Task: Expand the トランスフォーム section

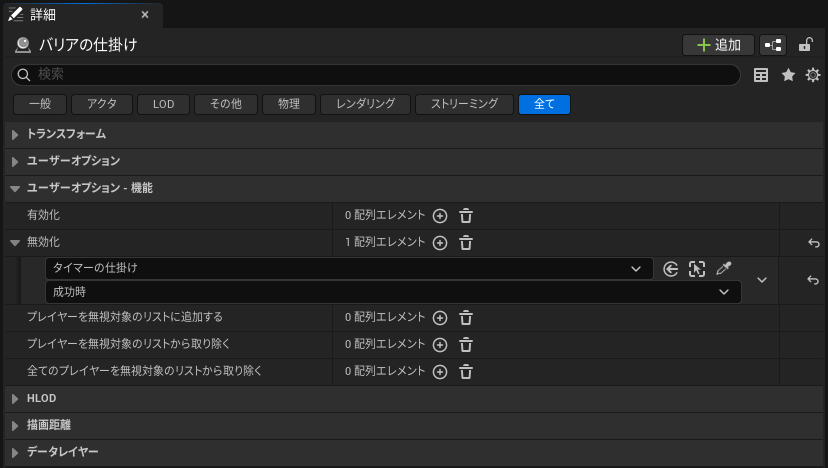Action: (15, 134)
